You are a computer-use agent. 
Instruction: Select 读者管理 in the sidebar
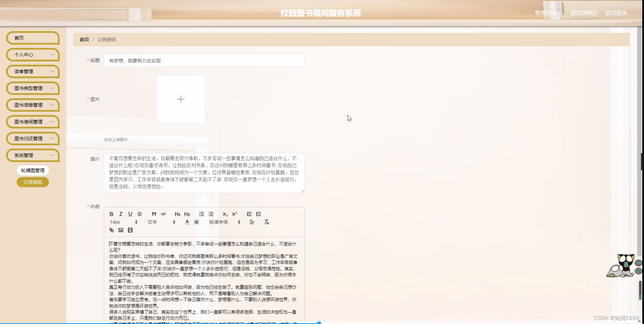point(32,71)
